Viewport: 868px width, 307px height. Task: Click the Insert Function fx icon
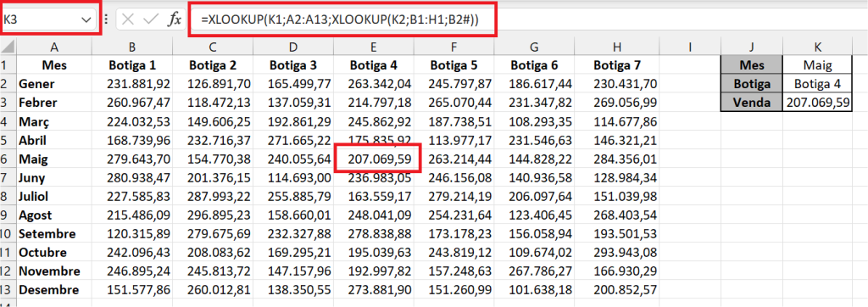[174, 20]
